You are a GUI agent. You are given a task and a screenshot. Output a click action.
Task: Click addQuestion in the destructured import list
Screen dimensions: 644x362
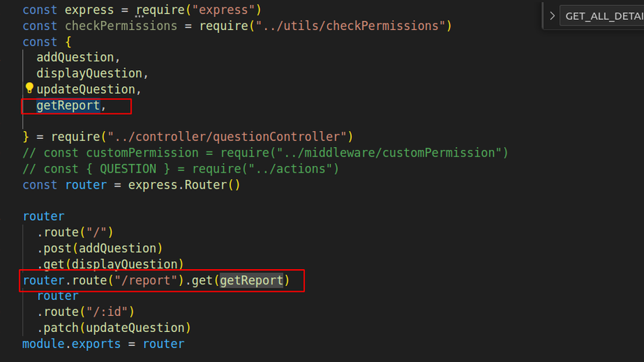[x=75, y=57]
